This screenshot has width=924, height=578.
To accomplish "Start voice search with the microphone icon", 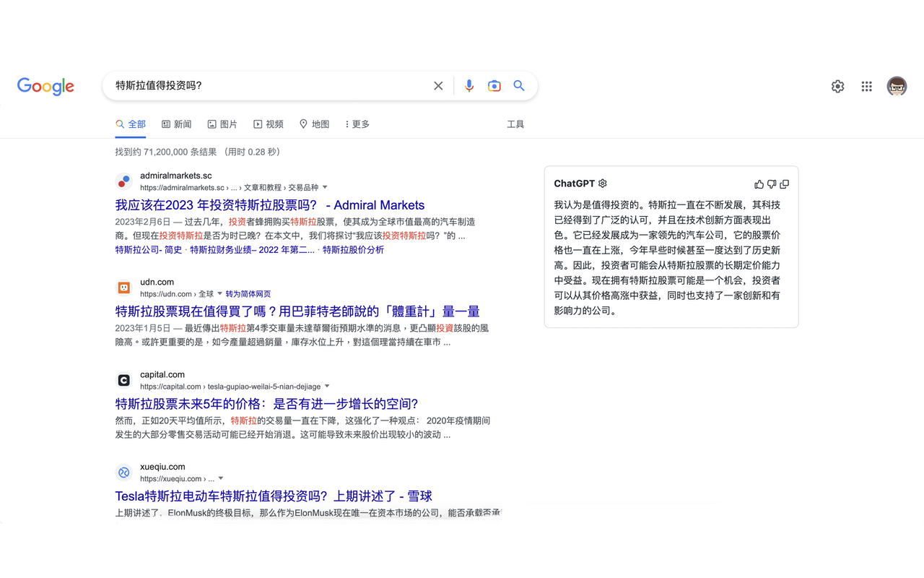I will [469, 86].
